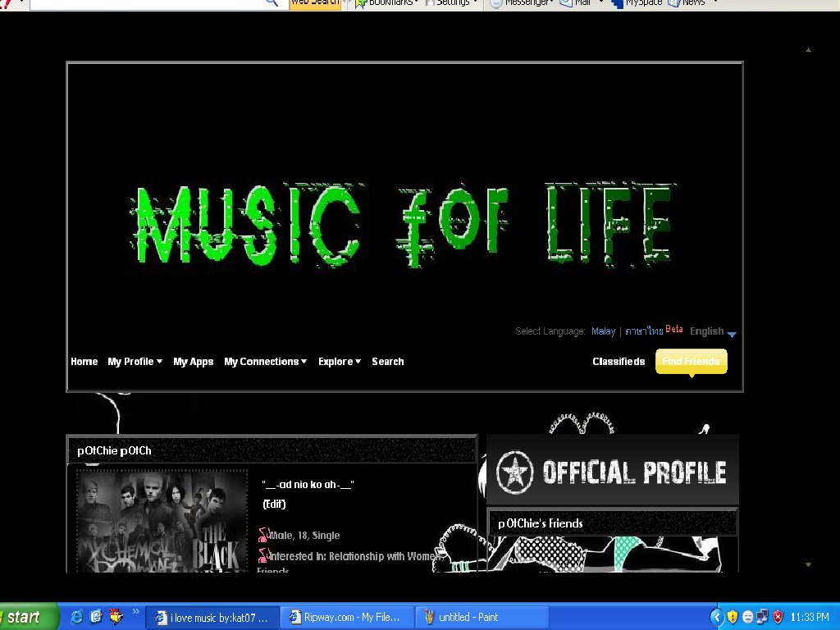The height and width of the screenshot is (630, 840).
Task: Click the pink icon beside Male, 18, Single
Action: (x=263, y=535)
